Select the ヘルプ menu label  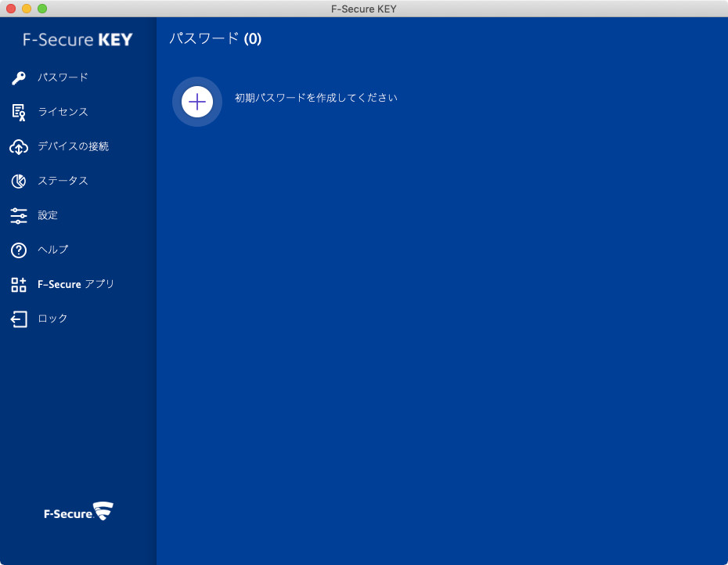53,250
